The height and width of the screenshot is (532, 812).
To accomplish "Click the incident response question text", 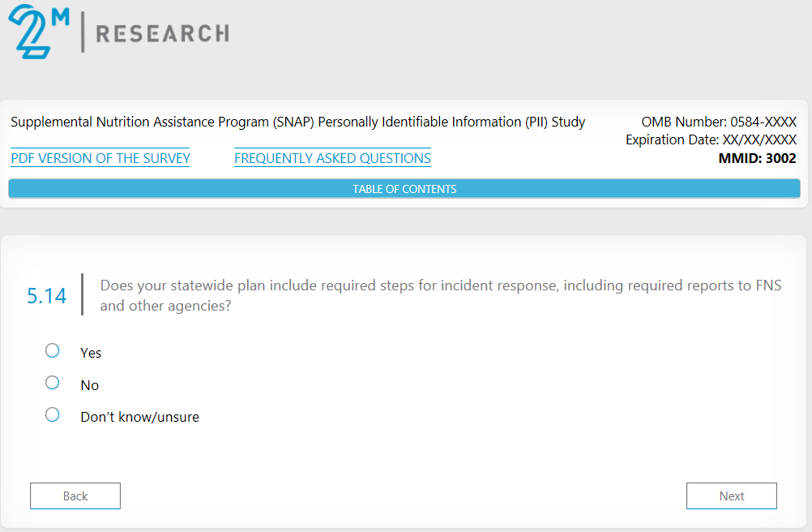I will coord(440,296).
